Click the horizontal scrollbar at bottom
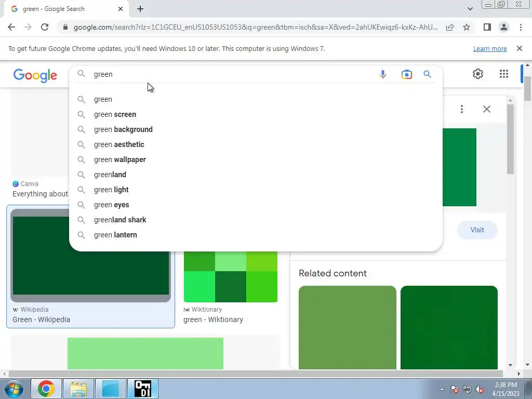532x399 pixels. [x=256, y=374]
